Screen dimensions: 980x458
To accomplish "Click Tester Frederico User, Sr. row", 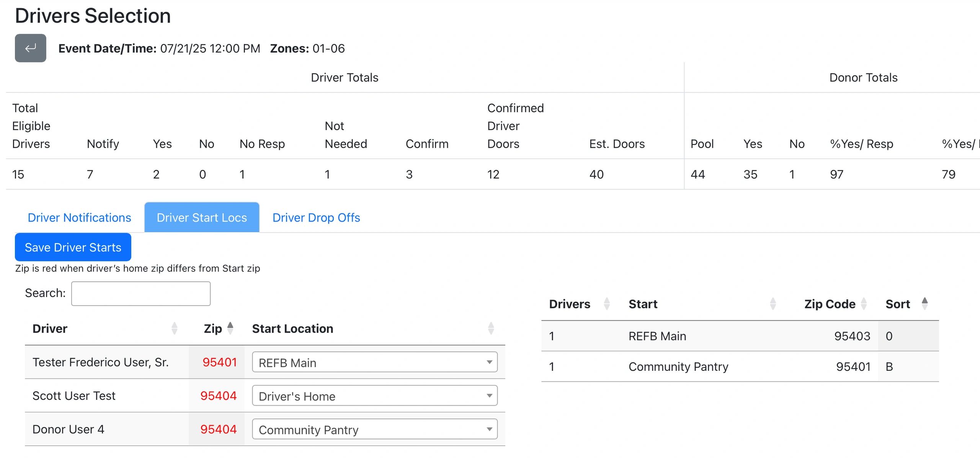I will click(100, 362).
